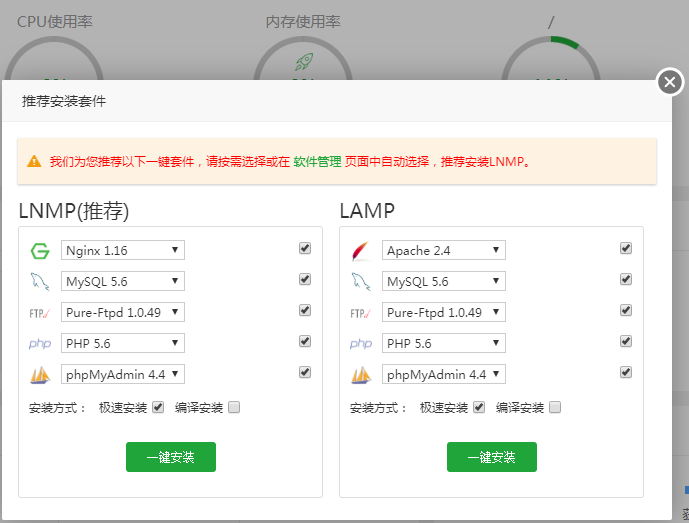Uncheck Nginx 1.16 in LNMP
The width and height of the screenshot is (689, 523).
coord(305,248)
